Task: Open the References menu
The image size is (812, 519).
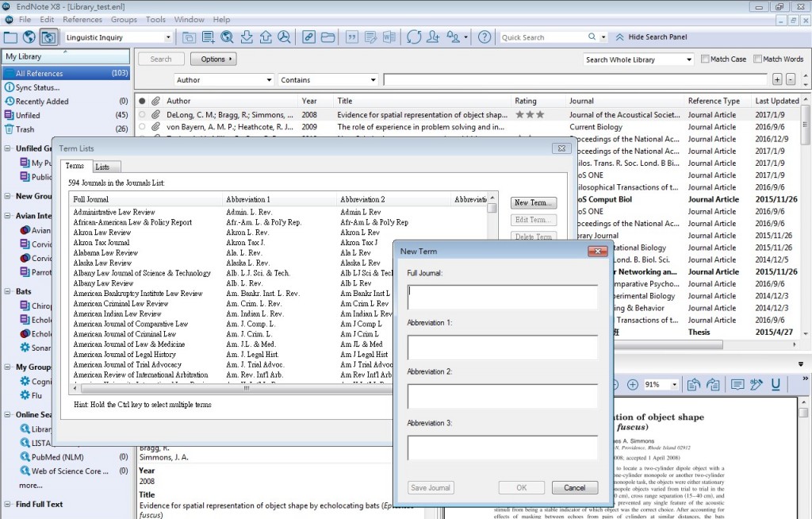Action: pyautogui.click(x=82, y=19)
